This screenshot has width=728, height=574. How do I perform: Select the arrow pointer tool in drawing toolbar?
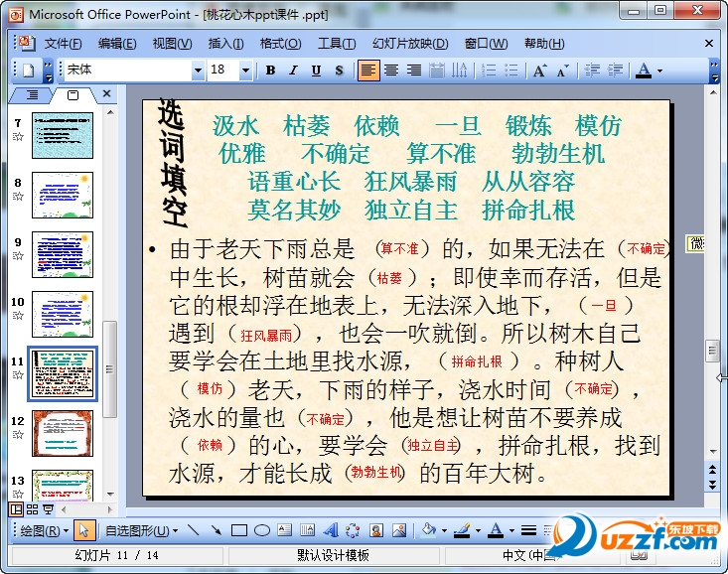[x=84, y=530]
